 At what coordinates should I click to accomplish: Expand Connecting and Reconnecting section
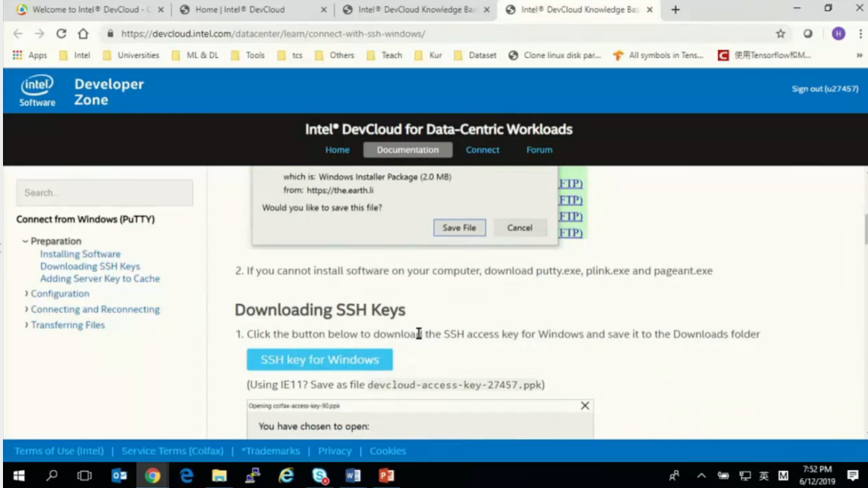[26, 309]
